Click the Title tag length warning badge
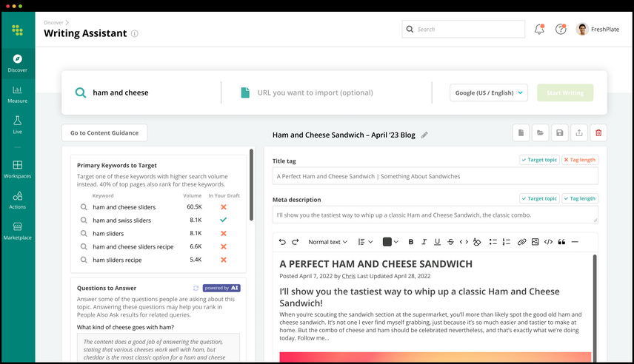The width and height of the screenshot is (634, 364). pyautogui.click(x=580, y=160)
